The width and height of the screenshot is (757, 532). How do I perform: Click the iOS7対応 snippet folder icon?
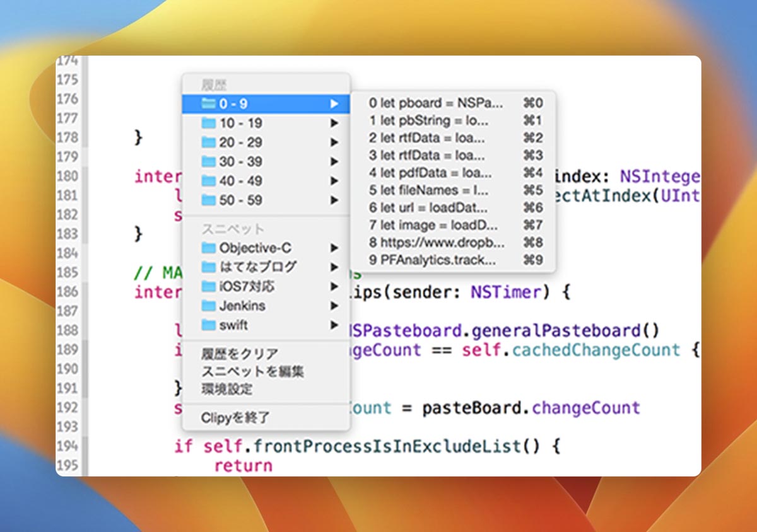point(209,287)
